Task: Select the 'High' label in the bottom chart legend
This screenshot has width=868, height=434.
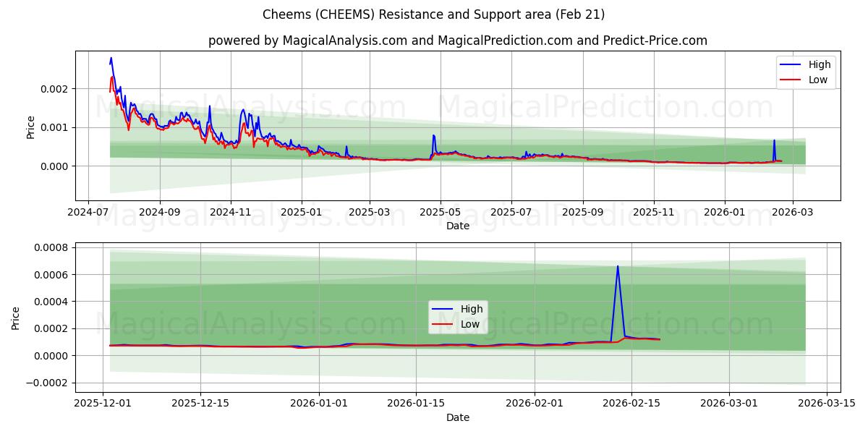Action: [x=472, y=310]
